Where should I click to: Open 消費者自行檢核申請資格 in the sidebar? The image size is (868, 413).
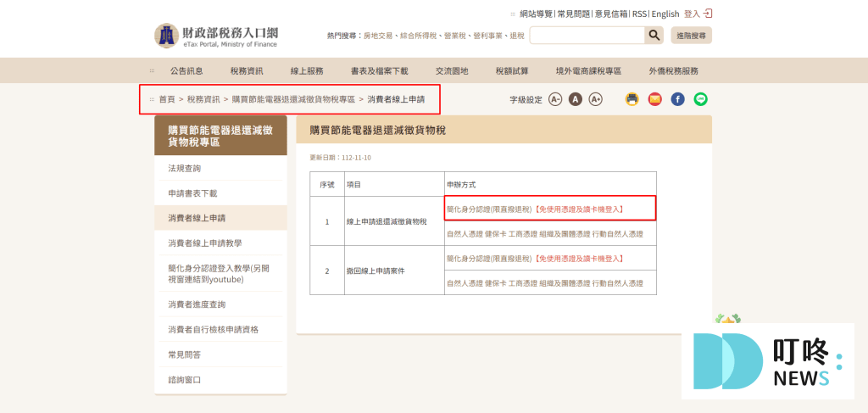coord(220,329)
